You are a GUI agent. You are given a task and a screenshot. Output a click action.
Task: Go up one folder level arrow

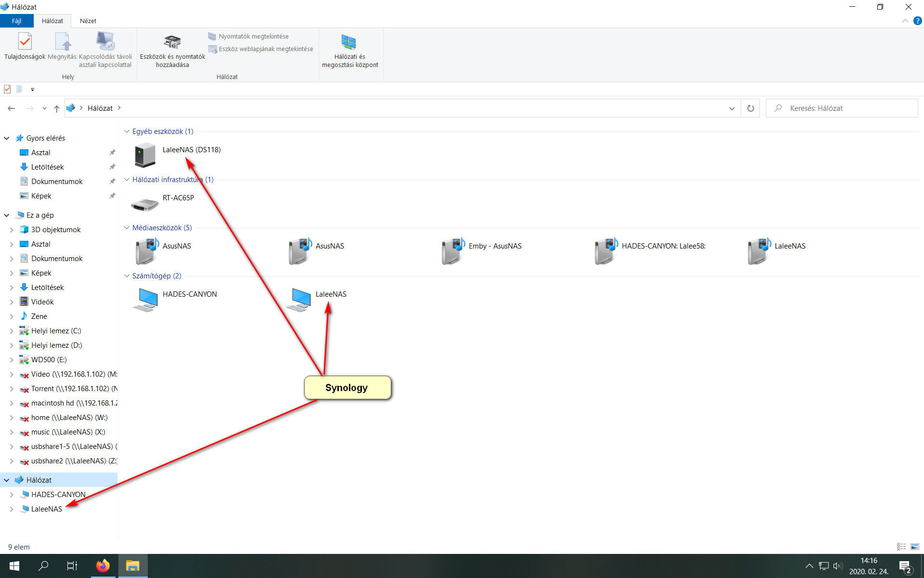pos(57,108)
